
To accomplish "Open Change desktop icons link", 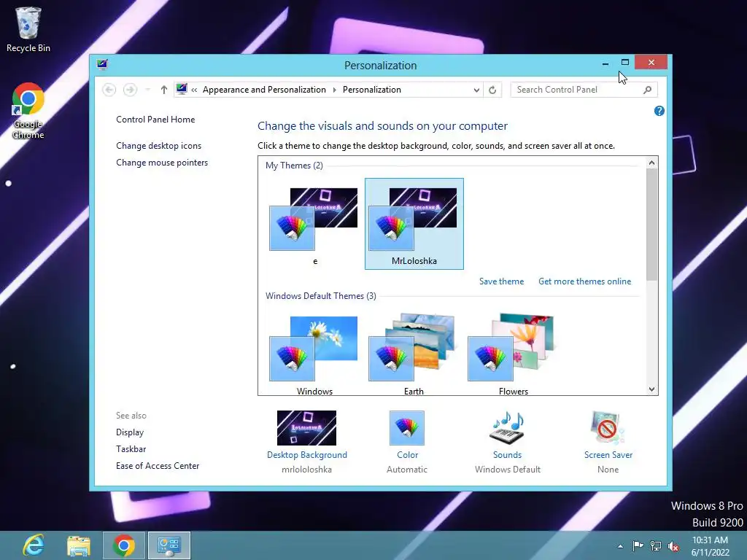I will pos(158,146).
